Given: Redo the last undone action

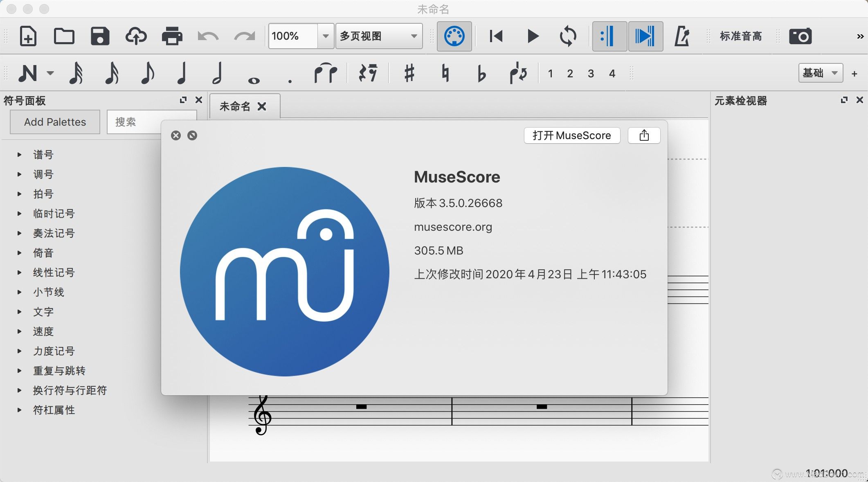Looking at the screenshot, I should [245, 36].
